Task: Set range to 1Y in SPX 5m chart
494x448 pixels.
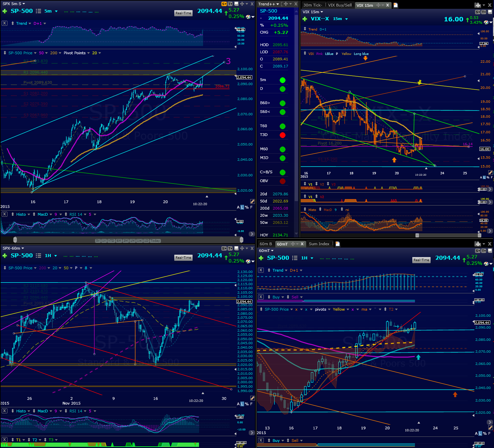Action: pos(104,241)
